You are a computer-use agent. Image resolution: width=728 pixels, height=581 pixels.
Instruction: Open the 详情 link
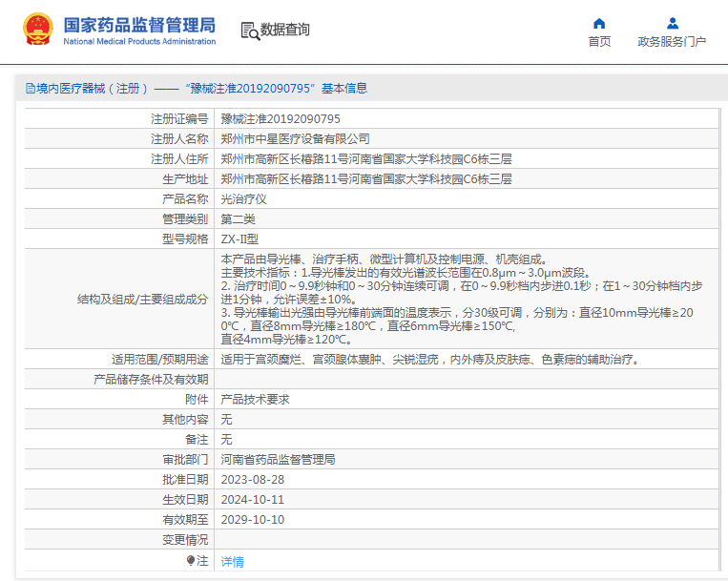point(232,562)
